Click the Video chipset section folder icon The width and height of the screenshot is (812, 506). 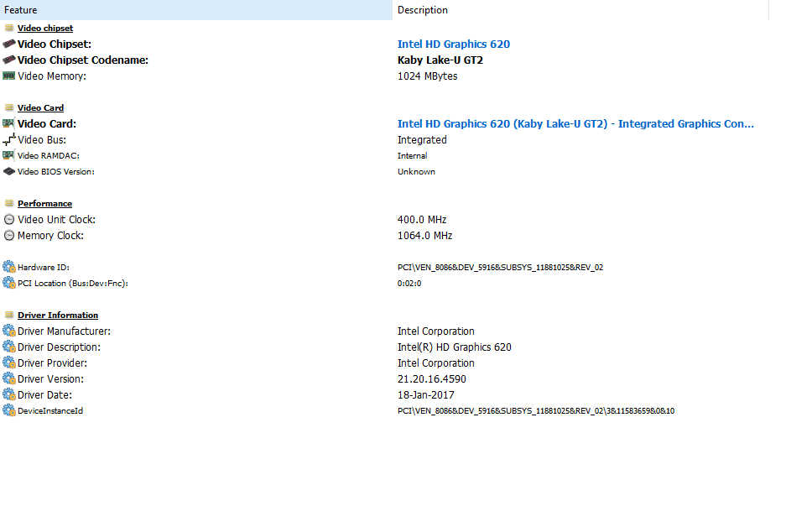[8, 28]
